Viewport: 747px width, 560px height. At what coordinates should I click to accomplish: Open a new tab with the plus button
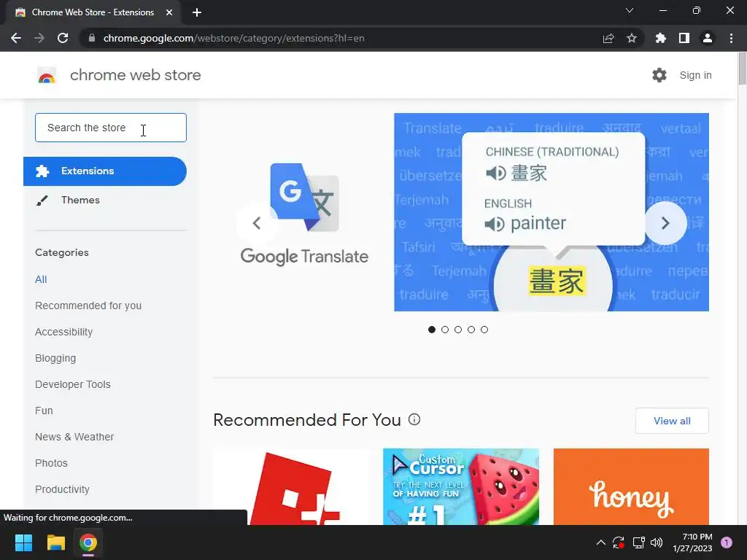[x=197, y=13]
